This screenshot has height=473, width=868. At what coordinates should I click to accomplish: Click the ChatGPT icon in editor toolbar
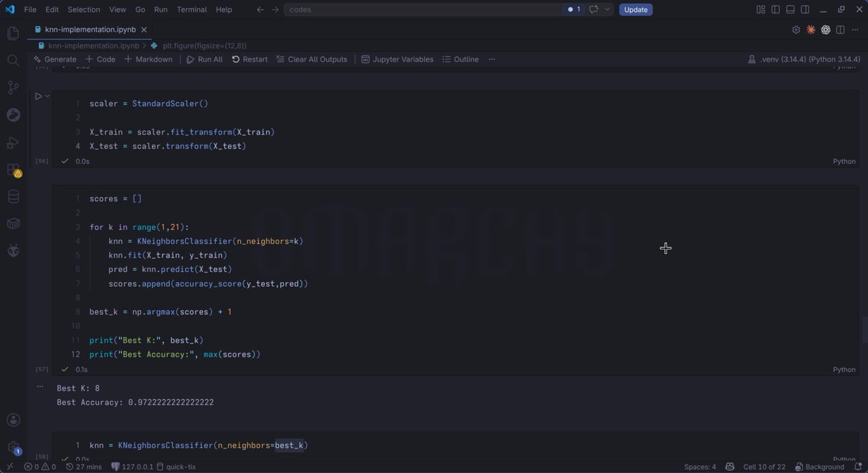(825, 30)
